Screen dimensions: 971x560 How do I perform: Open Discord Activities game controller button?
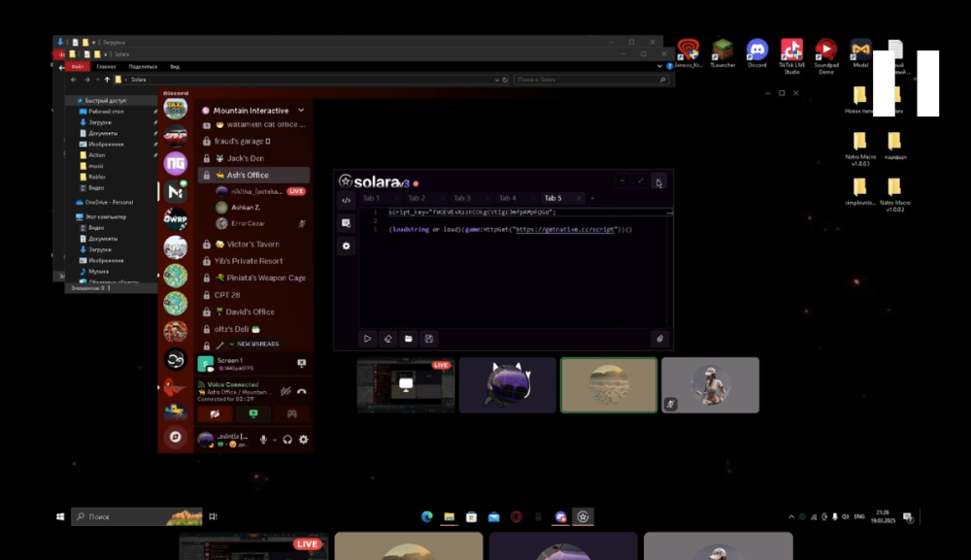(291, 413)
